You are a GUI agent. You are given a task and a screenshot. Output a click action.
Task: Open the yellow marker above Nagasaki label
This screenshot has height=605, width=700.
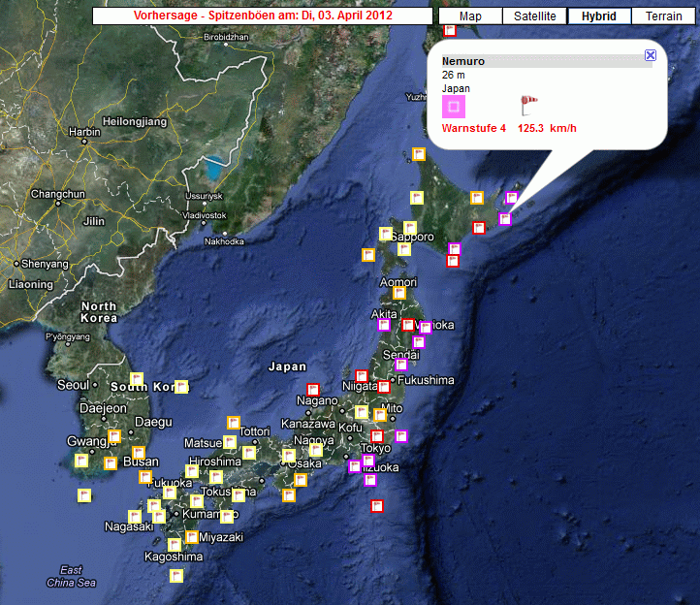pos(135,517)
